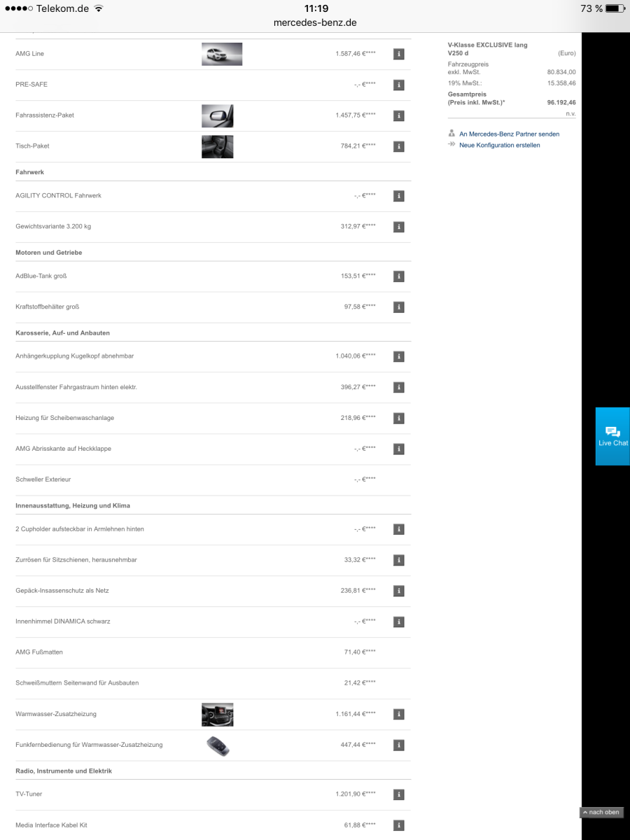
Task: Click info icon beside AdBlue-Tank groß
Action: 398,276
